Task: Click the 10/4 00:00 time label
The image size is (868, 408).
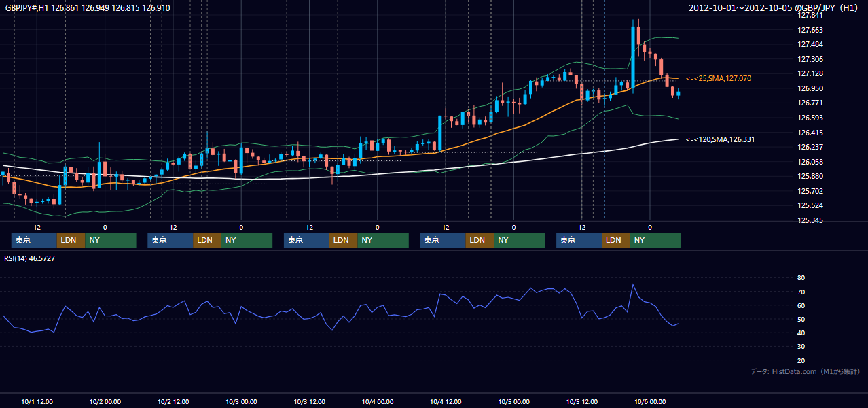Action: [378, 401]
